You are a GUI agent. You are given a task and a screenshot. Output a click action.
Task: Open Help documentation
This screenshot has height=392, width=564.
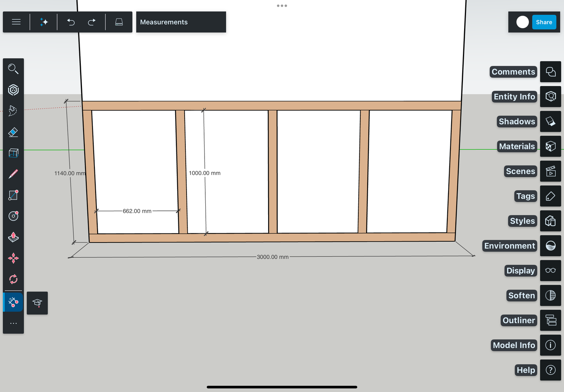[550, 370]
